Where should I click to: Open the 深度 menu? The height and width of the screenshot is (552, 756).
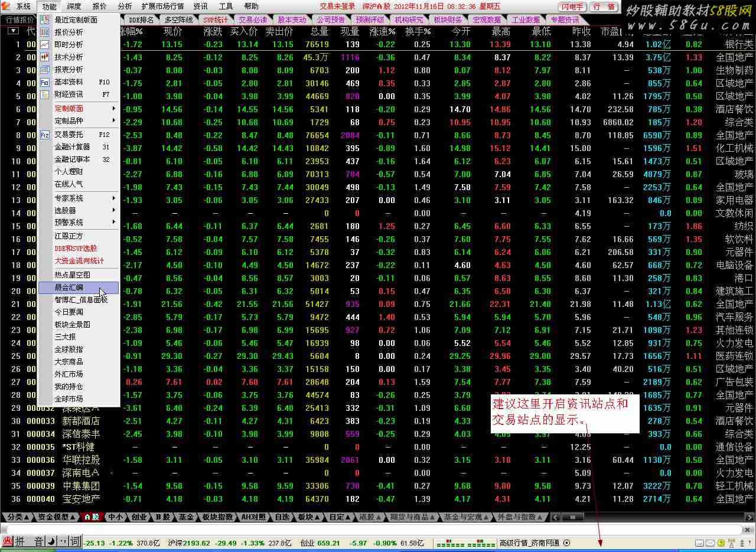[x=74, y=6]
